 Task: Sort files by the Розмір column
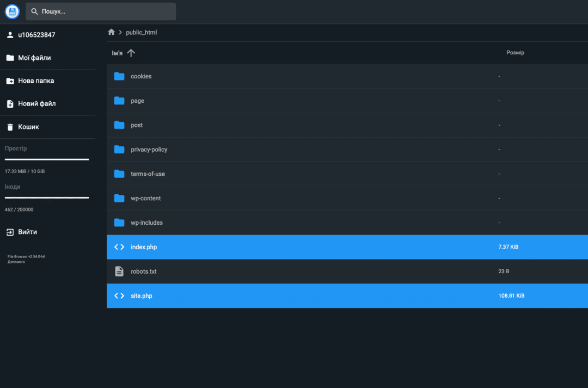515,53
